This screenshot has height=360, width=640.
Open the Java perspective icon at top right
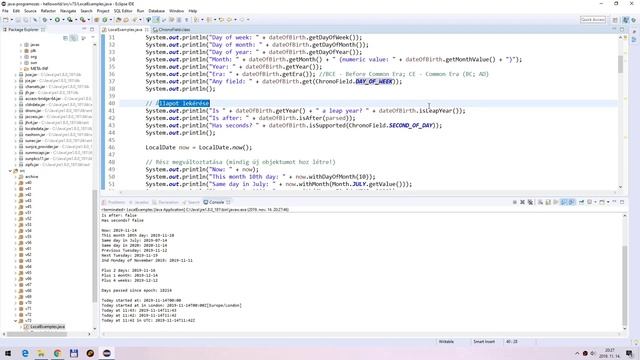point(625,20)
